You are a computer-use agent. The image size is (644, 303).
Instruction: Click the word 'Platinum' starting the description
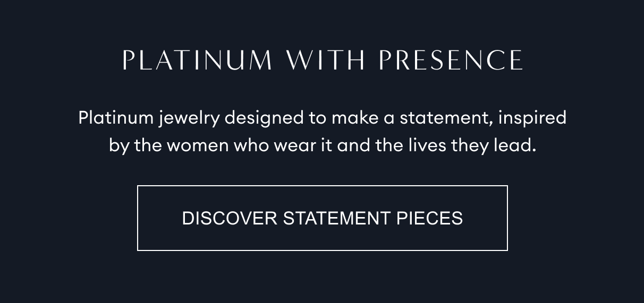coord(116,117)
